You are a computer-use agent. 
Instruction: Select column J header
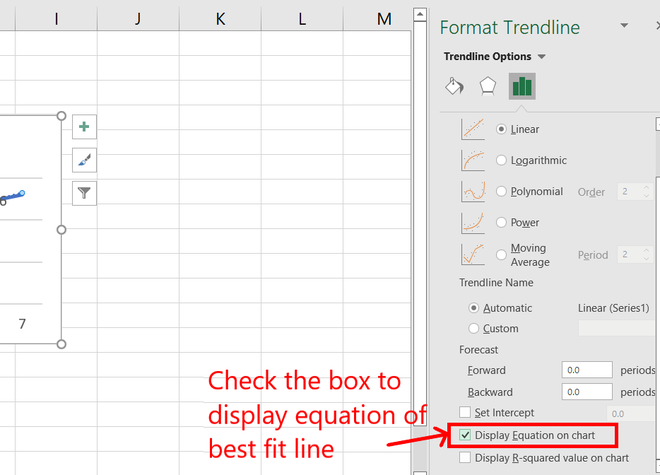138,19
